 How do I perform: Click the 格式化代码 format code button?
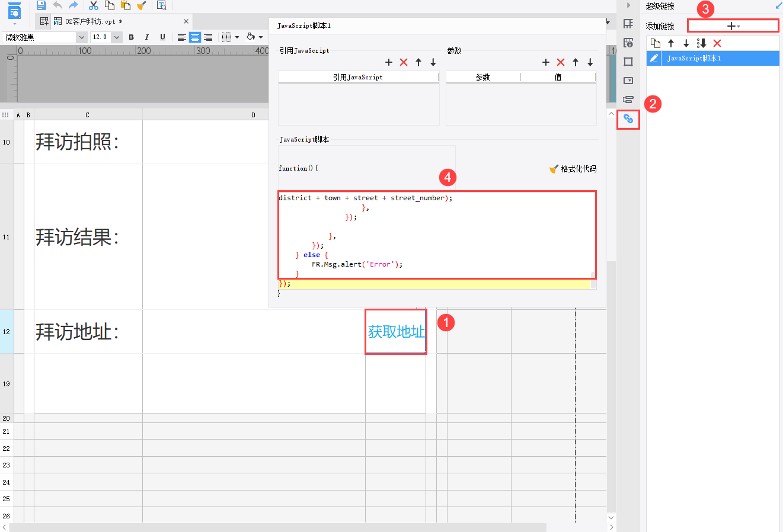(x=573, y=169)
